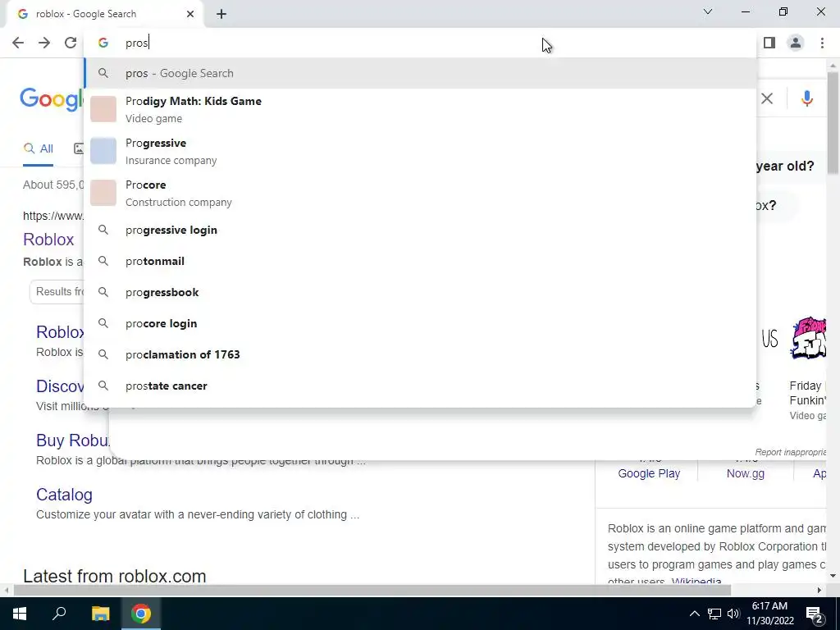Click the Progressive thumbnail image
Image resolution: width=840 pixels, height=630 pixels.
(x=103, y=151)
